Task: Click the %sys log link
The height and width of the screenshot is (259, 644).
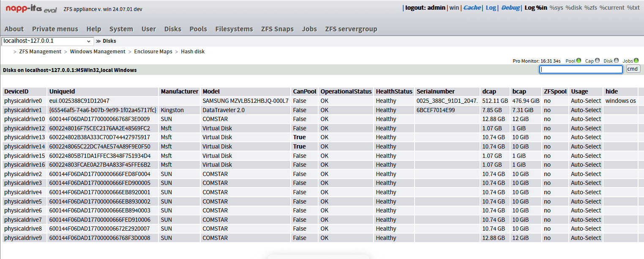Action: coord(557,8)
